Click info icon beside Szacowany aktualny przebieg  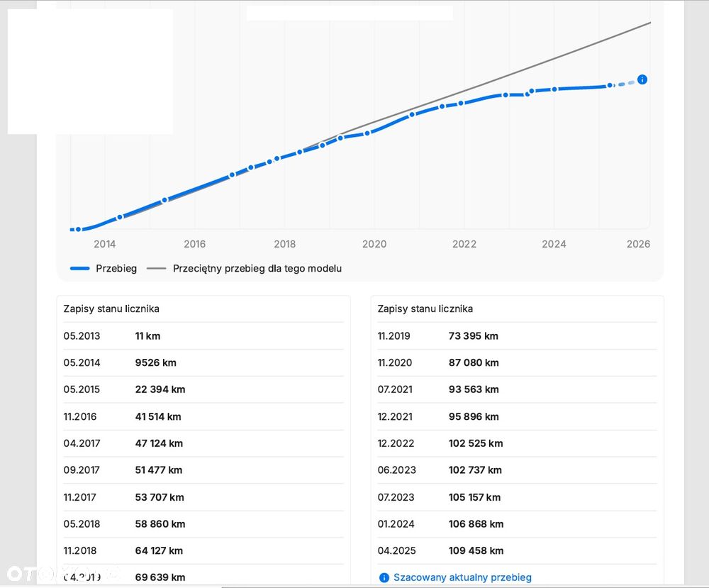coord(384,577)
